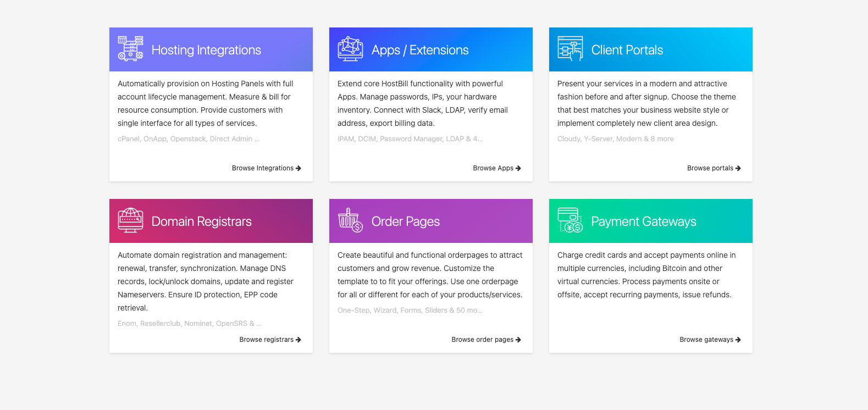Viewport: 868px width, 410px height.
Task: Click the Hosting Integrations server icon
Action: pyautogui.click(x=130, y=49)
